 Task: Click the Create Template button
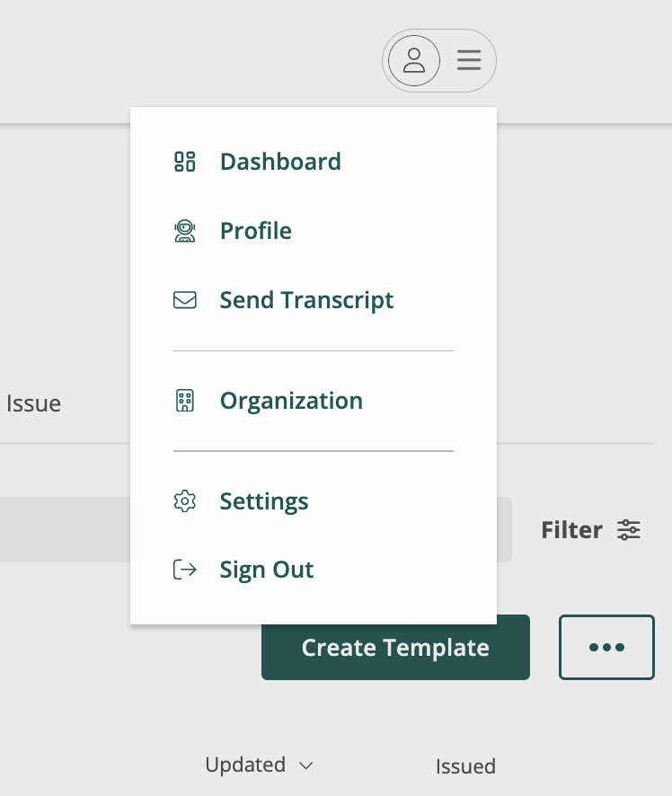(x=395, y=647)
